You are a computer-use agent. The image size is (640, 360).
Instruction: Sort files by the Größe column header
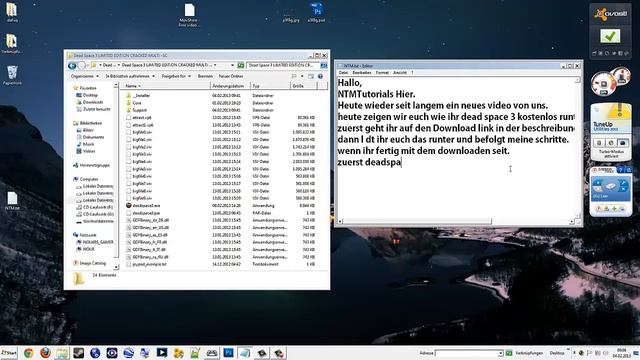pos(303,86)
